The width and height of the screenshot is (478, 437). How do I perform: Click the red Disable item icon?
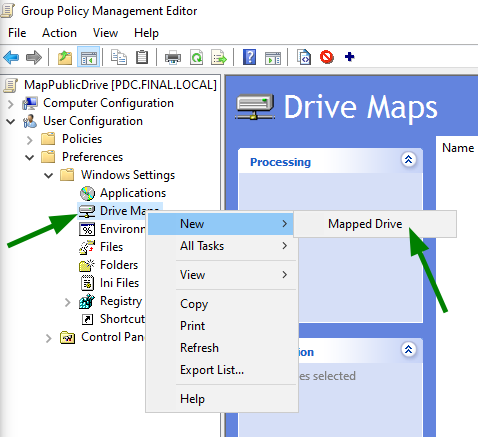(x=327, y=57)
